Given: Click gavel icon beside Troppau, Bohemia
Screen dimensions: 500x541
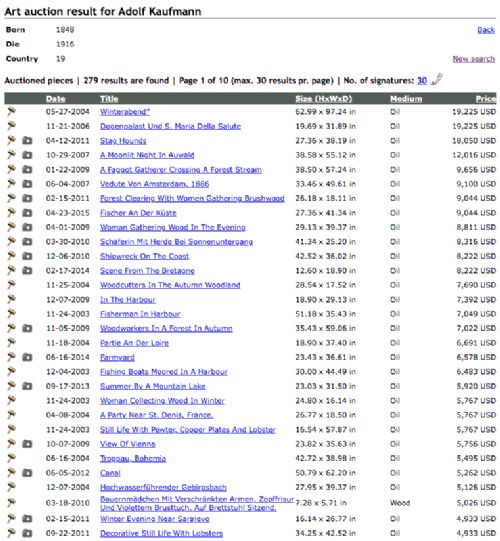Looking at the screenshot, I should (x=11, y=458).
